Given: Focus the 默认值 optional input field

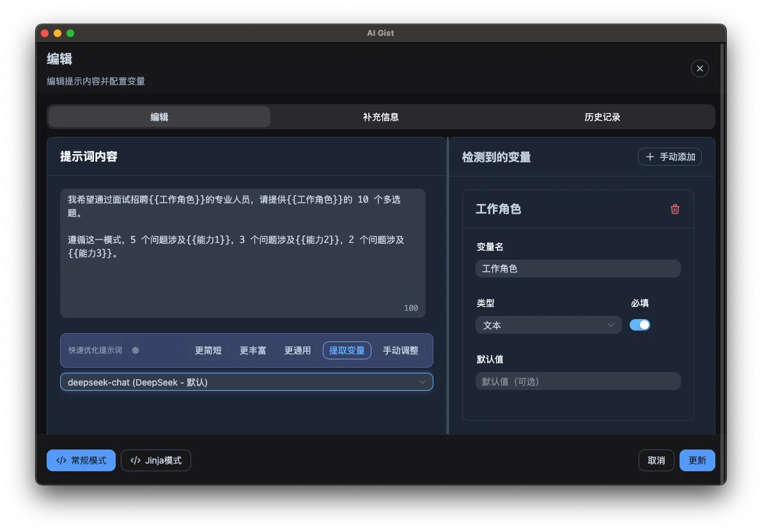Looking at the screenshot, I should (577, 381).
